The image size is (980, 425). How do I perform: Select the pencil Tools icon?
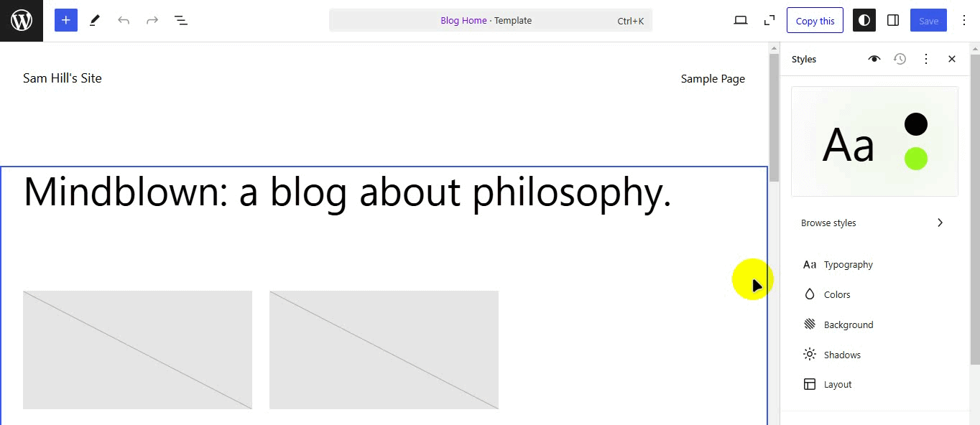95,21
